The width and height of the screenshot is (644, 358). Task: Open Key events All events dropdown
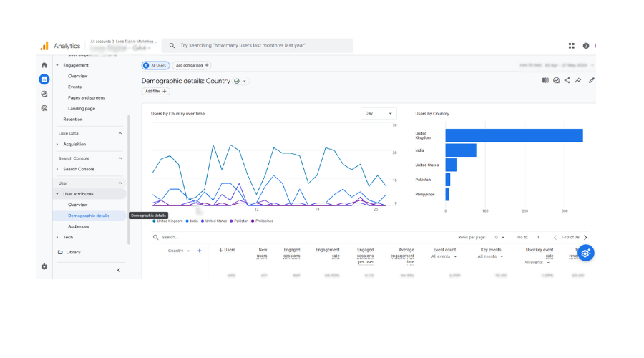(x=490, y=256)
